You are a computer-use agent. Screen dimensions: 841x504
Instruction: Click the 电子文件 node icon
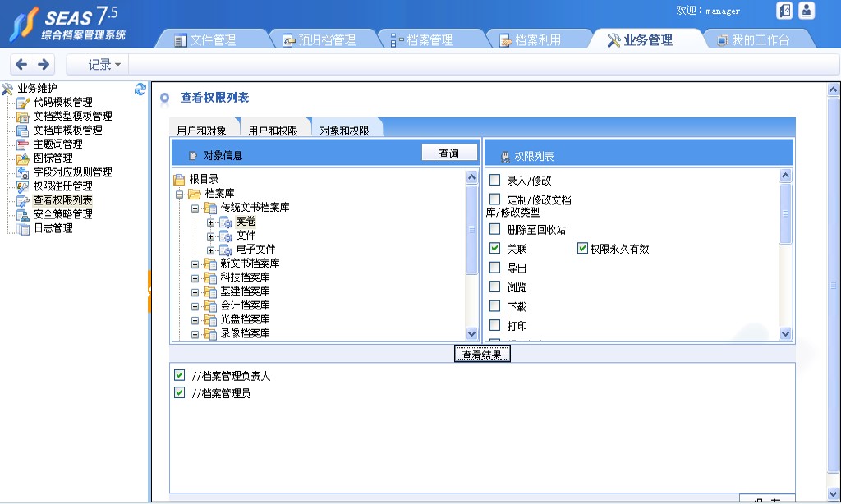(226, 250)
